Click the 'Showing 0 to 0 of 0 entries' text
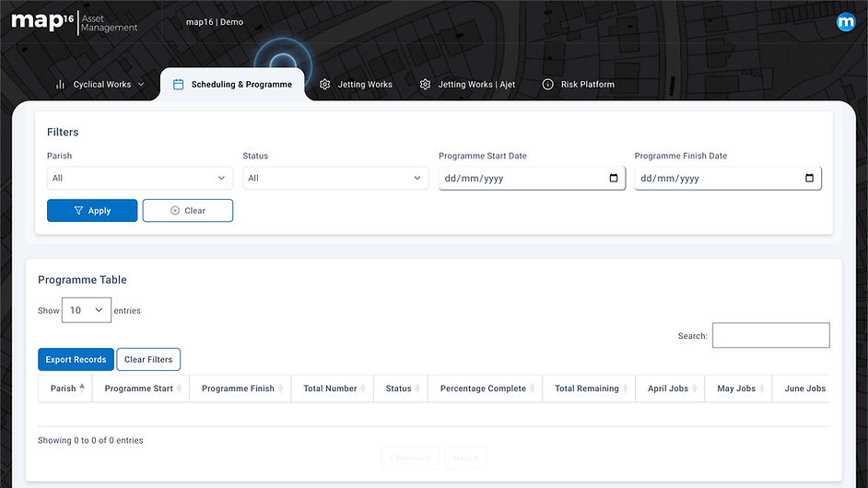 click(90, 440)
